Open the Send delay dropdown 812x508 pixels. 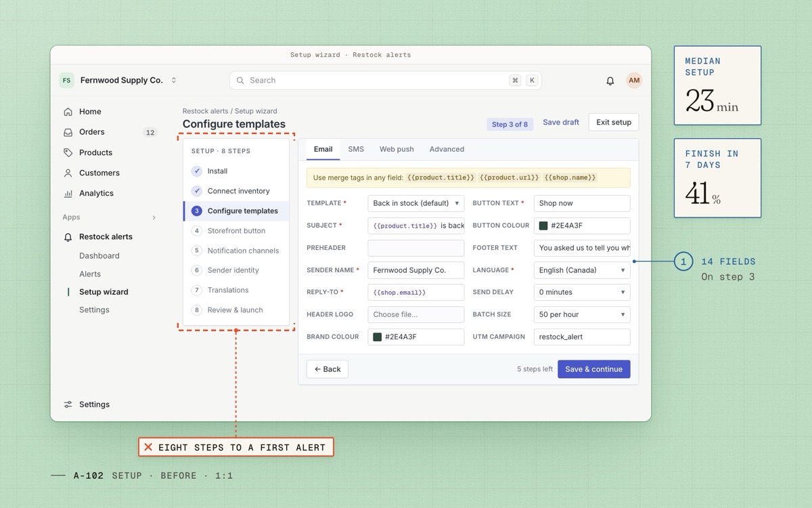click(582, 293)
